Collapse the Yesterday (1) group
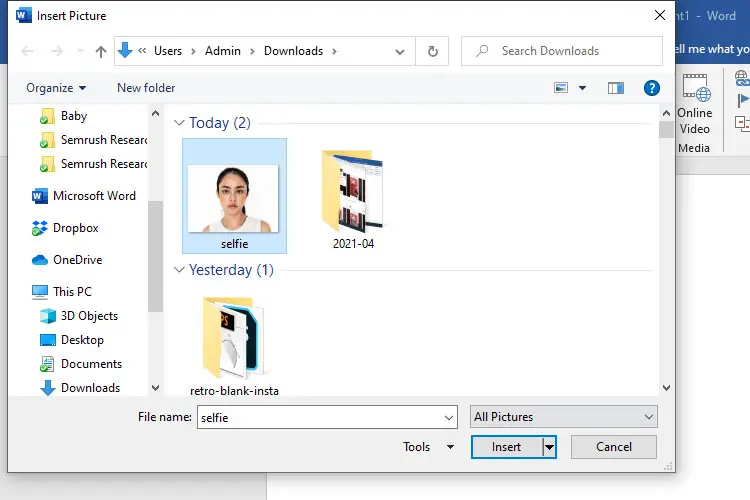The width and height of the screenshot is (750, 500). pos(179,270)
